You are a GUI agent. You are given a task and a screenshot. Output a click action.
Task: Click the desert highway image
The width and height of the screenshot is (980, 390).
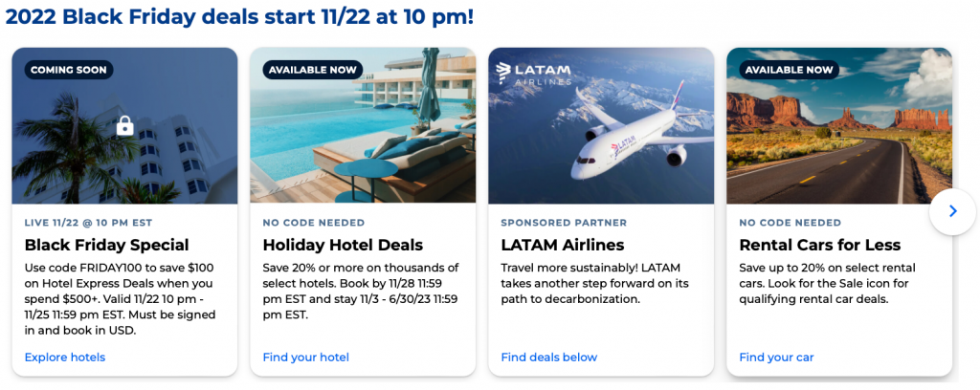838,143
